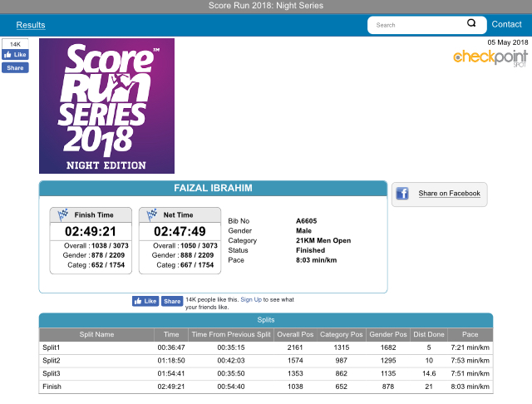Click Split1 time 00:36:47

point(171,347)
